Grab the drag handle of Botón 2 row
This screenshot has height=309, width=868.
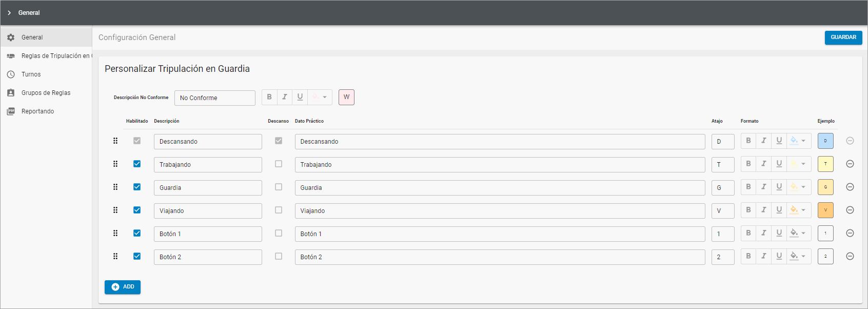click(x=115, y=256)
